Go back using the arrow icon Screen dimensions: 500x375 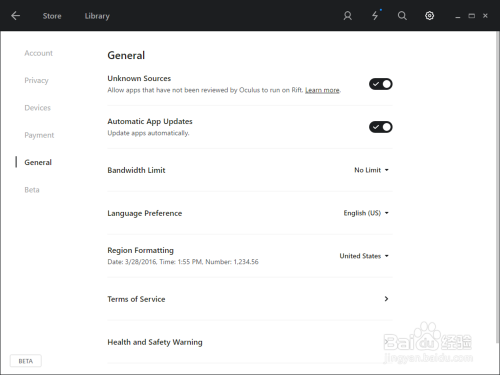coord(15,16)
